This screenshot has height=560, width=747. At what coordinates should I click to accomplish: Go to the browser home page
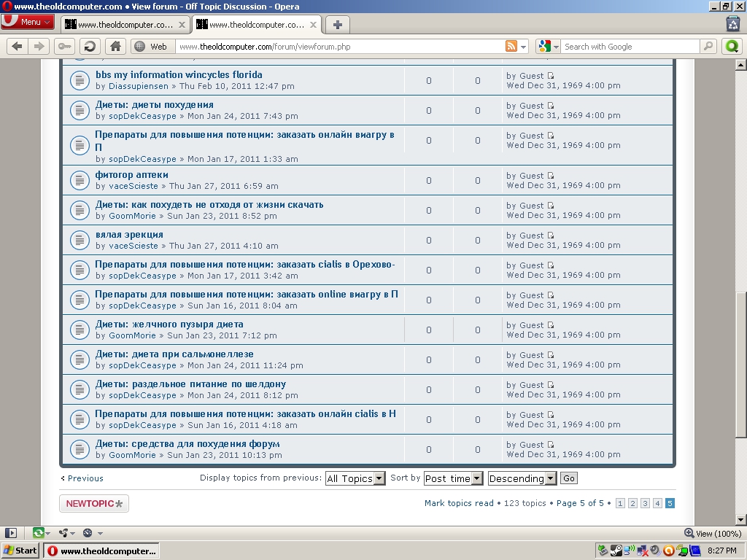point(115,47)
